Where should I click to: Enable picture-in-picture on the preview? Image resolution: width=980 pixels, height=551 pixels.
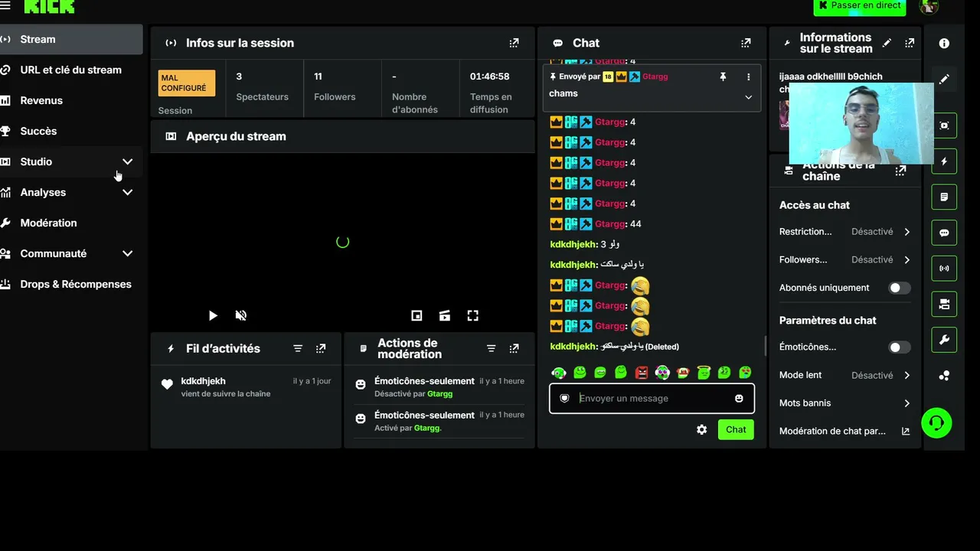point(416,315)
